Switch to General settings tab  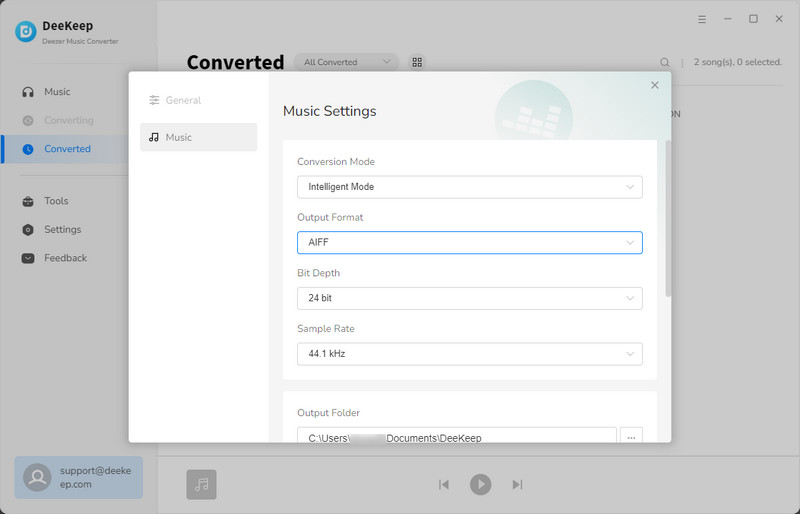click(x=198, y=101)
